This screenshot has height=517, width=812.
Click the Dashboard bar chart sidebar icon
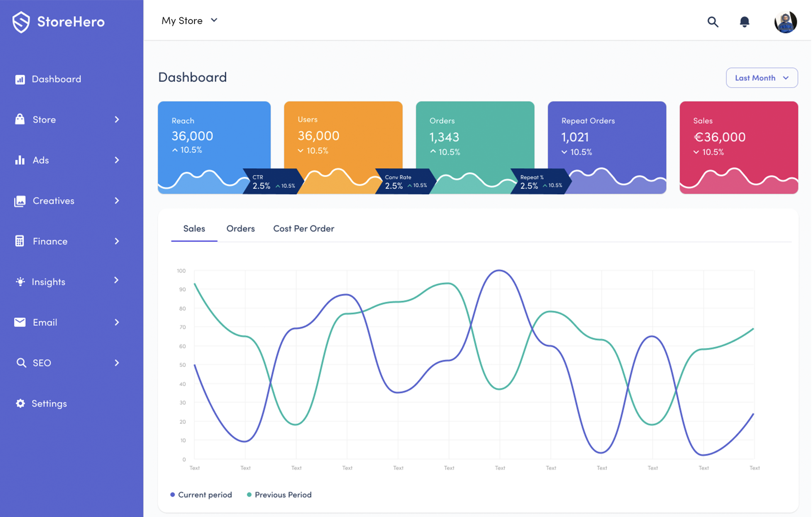click(20, 80)
